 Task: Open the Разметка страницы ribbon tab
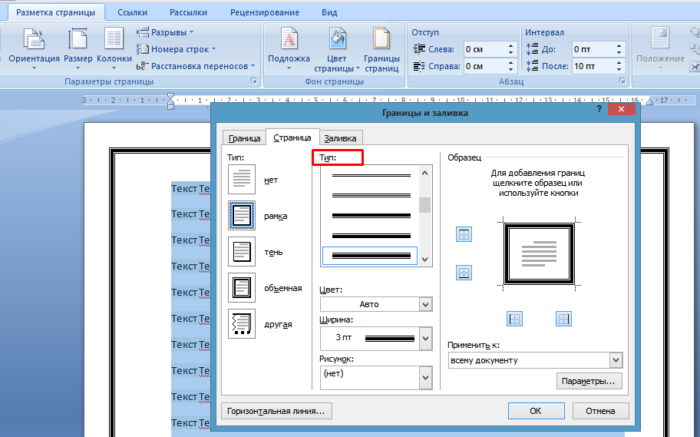[x=56, y=12]
